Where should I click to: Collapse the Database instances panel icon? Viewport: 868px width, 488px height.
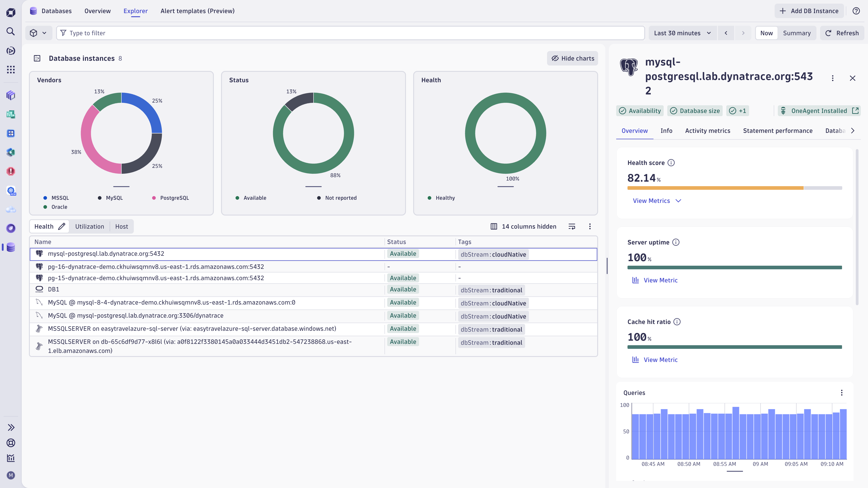tap(37, 58)
